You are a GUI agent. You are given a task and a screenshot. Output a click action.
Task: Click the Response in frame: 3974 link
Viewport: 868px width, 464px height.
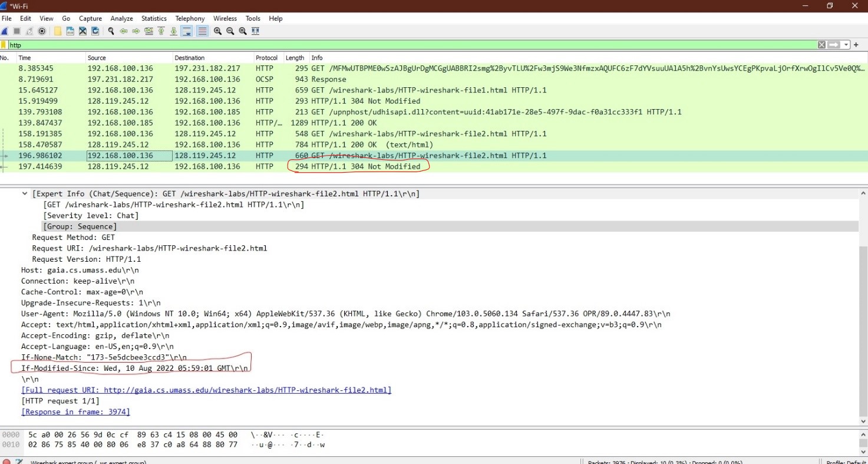(75, 412)
